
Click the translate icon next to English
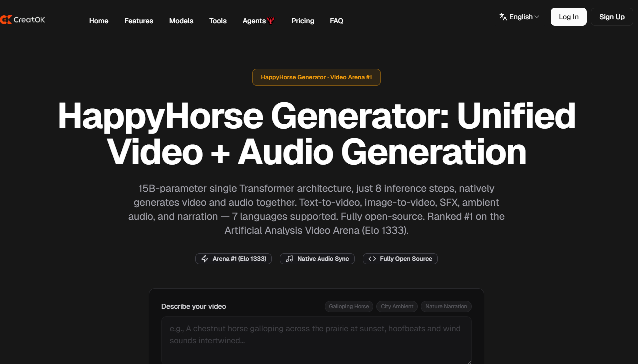pyautogui.click(x=503, y=17)
